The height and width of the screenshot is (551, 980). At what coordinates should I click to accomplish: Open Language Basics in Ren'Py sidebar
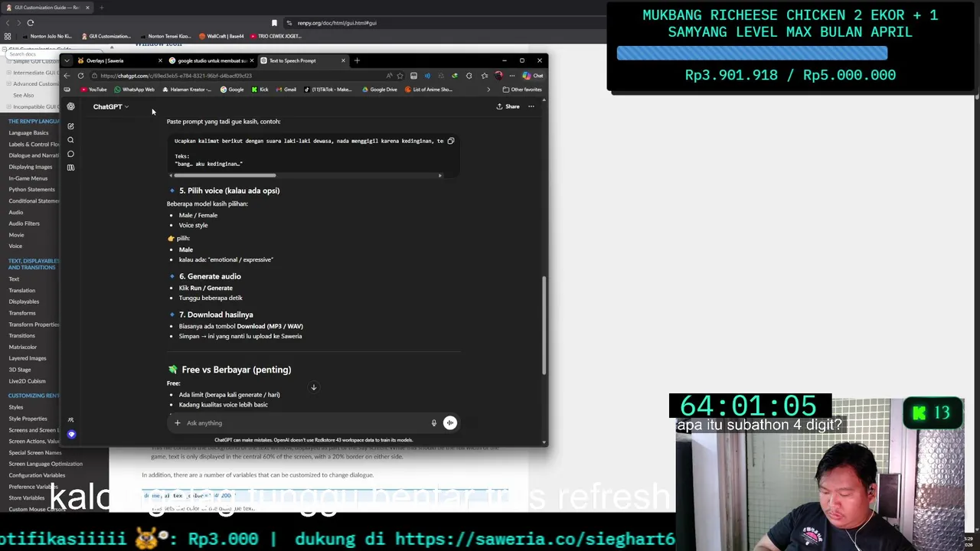[x=28, y=133]
